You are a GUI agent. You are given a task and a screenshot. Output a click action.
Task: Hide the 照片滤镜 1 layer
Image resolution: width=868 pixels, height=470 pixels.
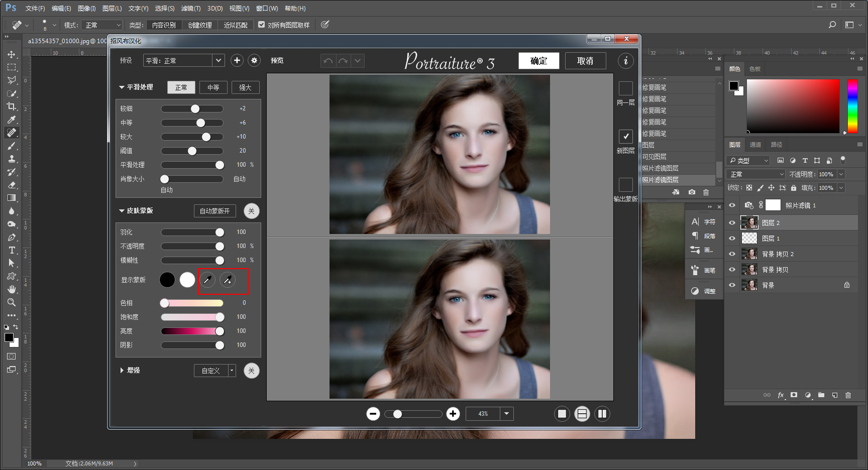pyautogui.click(x=732, y=205)
